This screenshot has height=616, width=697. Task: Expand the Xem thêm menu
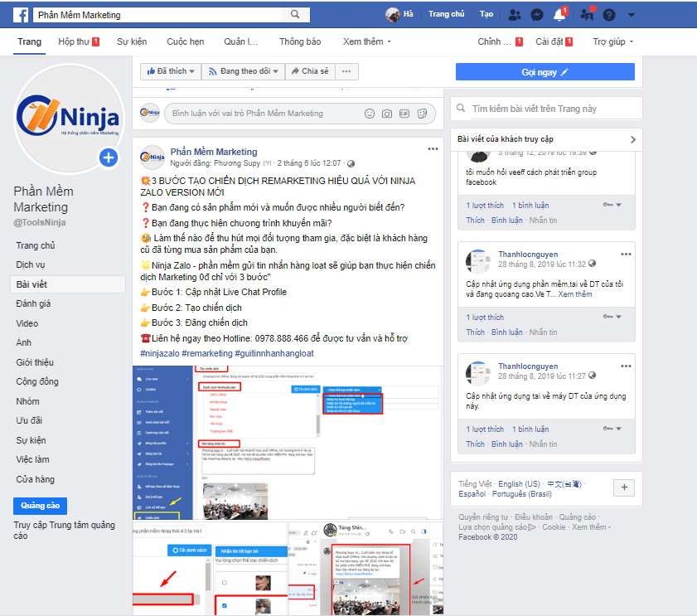point(366,41)
